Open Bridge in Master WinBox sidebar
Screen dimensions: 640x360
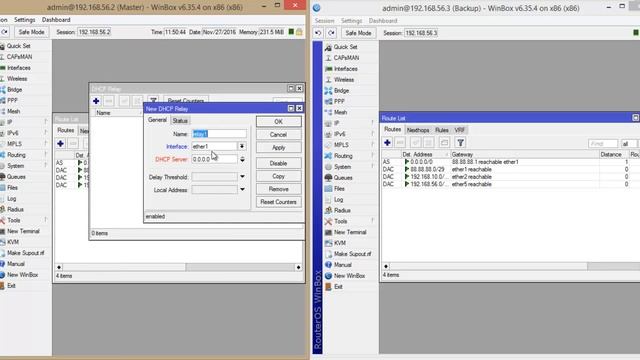14,89
